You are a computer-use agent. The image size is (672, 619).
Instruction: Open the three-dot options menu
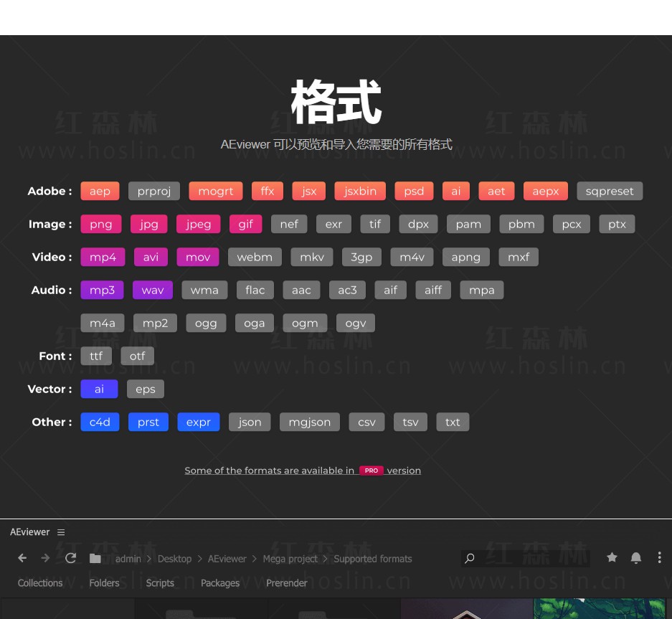coord(659,557)
